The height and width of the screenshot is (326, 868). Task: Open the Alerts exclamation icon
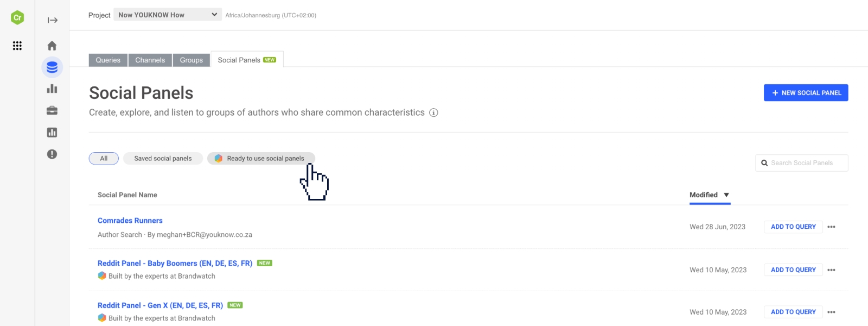pyautogui.click(x=52, y=154)
